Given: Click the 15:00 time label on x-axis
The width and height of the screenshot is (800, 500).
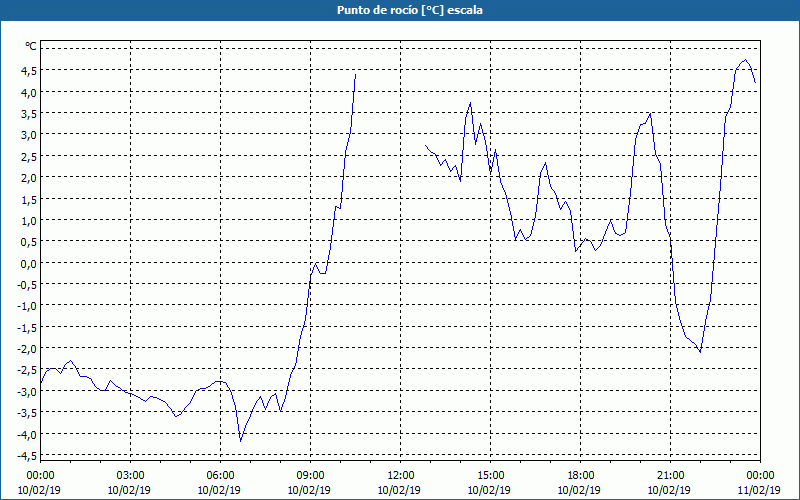Looking at the screenshot, I should pyautogui.click(x=491, y=476).
